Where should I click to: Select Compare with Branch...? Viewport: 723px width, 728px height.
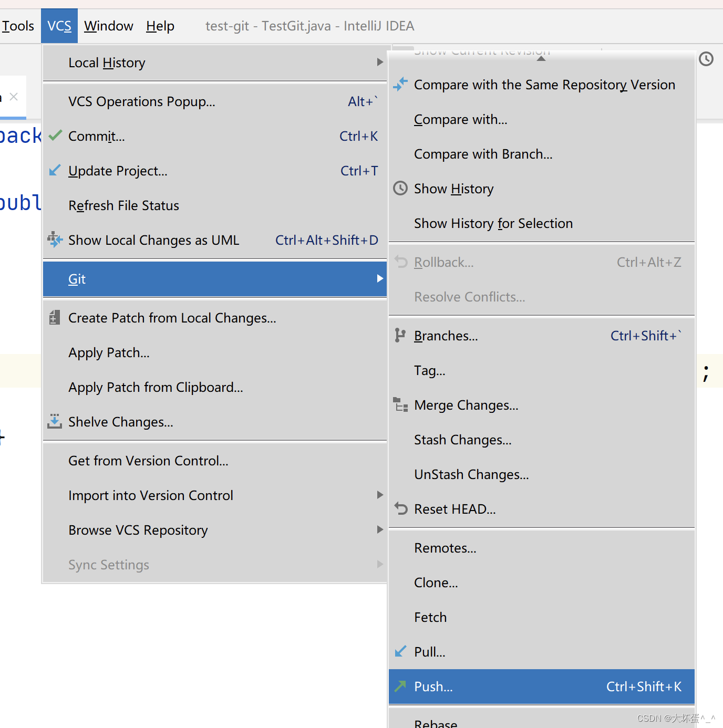click(542, 154)
